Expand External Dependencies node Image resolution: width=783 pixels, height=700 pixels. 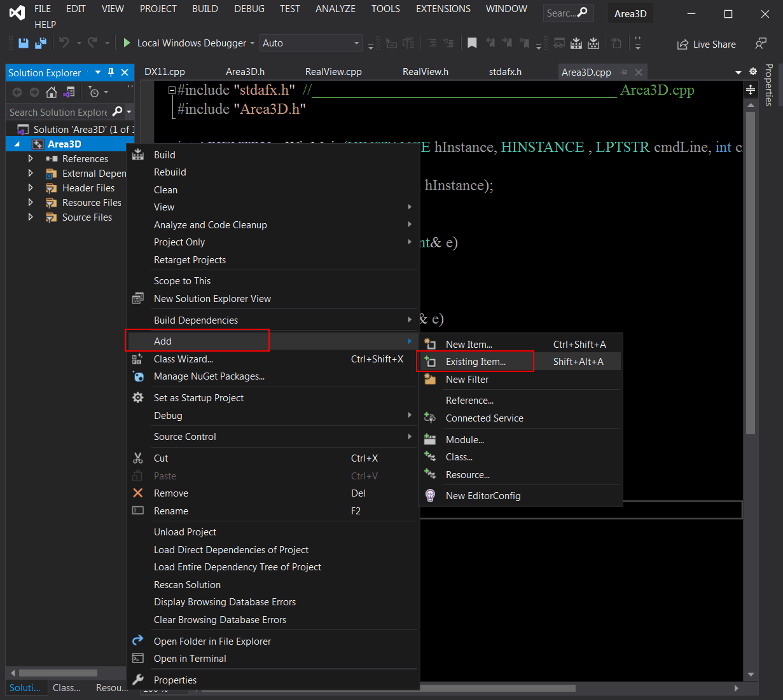[x=31, y=173]
